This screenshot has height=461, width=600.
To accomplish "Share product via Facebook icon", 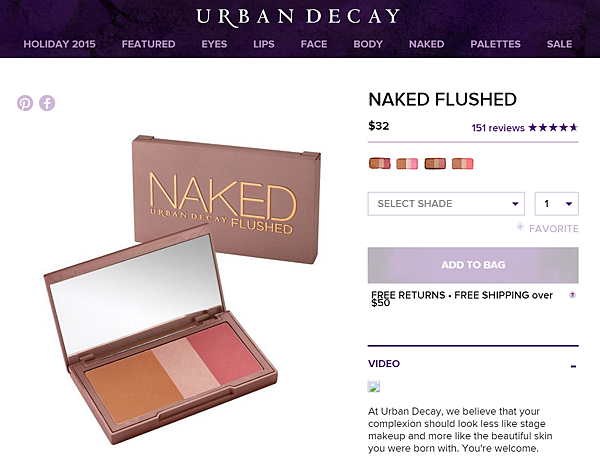I will tap(47, 103).
